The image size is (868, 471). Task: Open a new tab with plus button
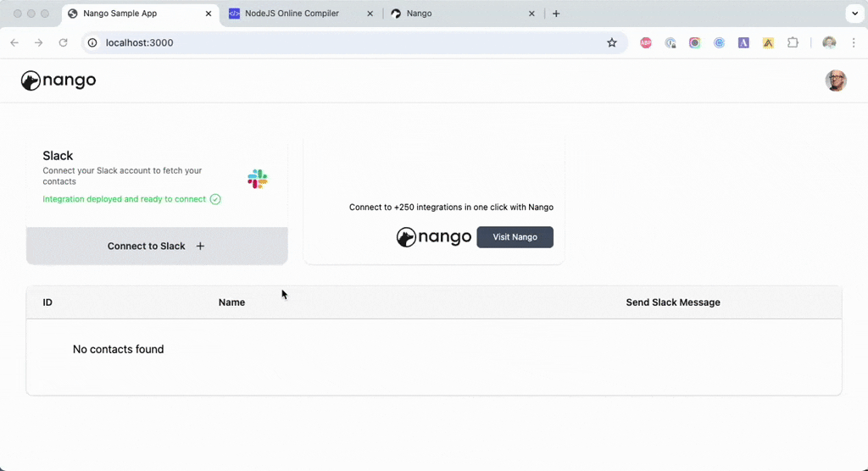(556, 14)
